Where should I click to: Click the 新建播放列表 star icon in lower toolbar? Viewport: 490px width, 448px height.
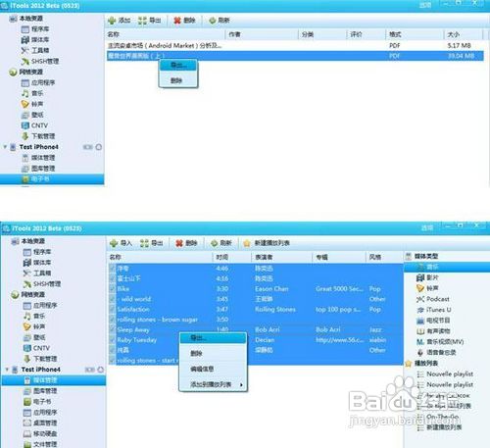tap(247, 243)
